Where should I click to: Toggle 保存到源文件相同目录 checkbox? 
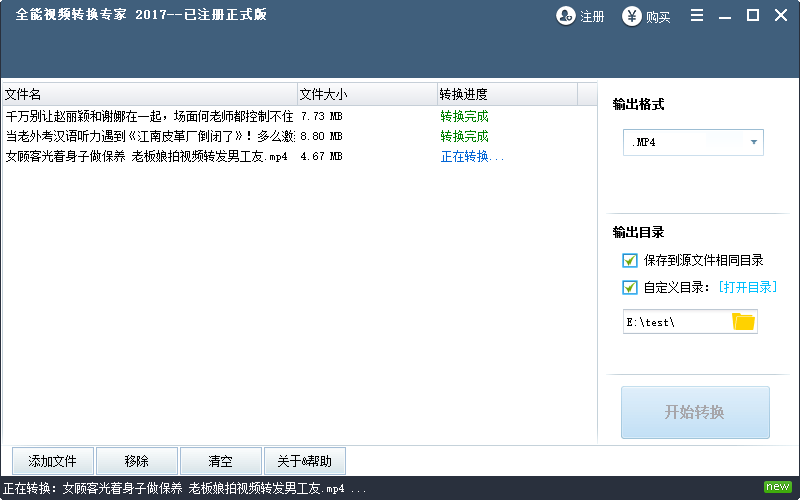630,260
